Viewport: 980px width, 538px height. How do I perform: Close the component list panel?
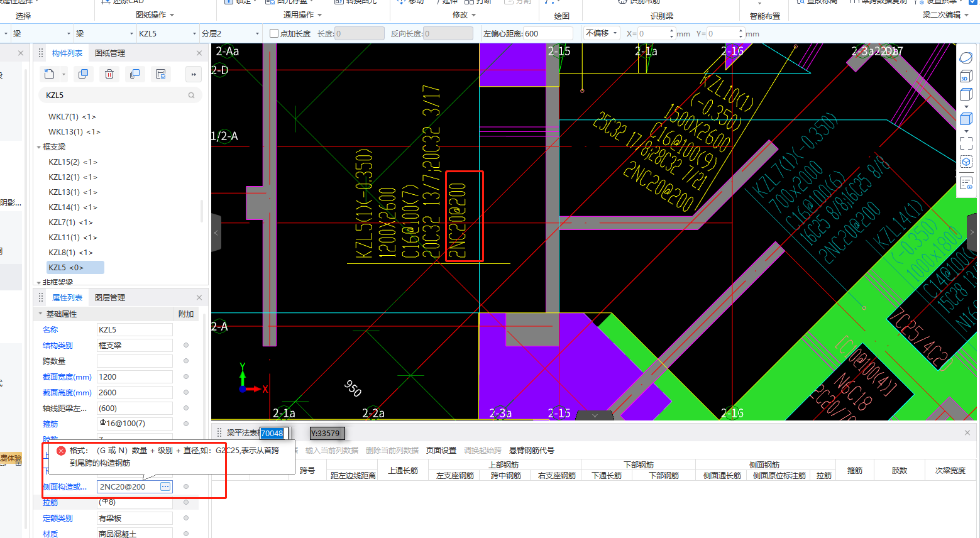199,53
